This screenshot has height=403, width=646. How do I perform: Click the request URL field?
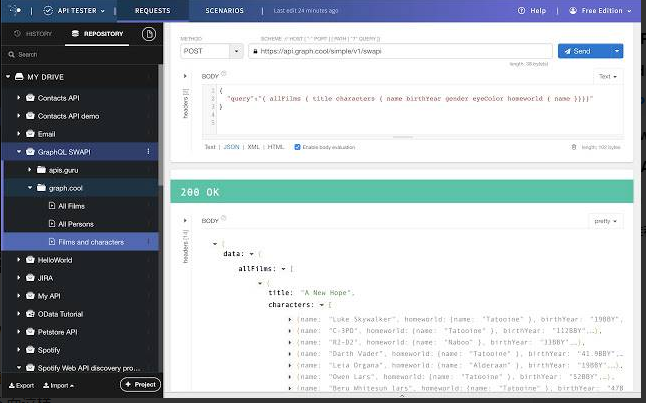[x=400, y=51]
